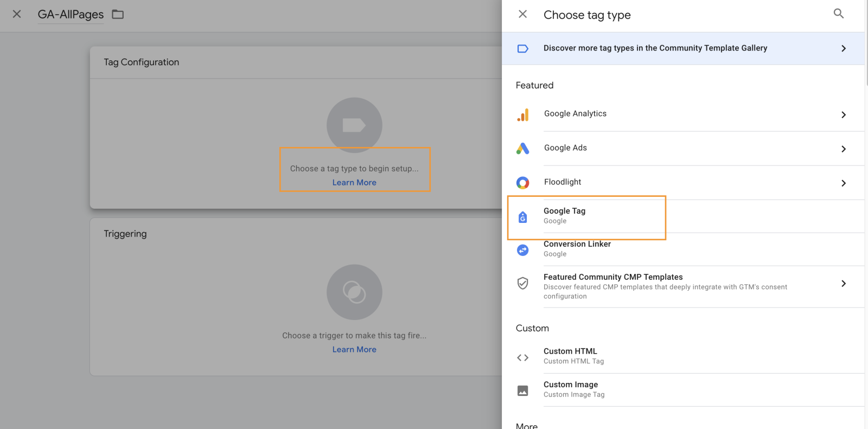
Task: Click the Google Analytics bar chart icon
Action: pyautogui.click(x=522, y=114)
